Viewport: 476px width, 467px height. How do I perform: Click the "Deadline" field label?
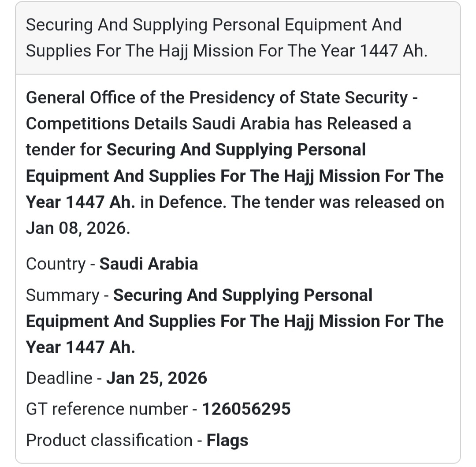(59, 378)
